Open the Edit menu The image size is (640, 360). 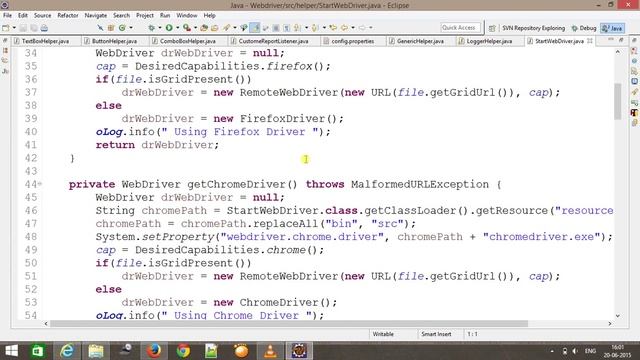23,15
